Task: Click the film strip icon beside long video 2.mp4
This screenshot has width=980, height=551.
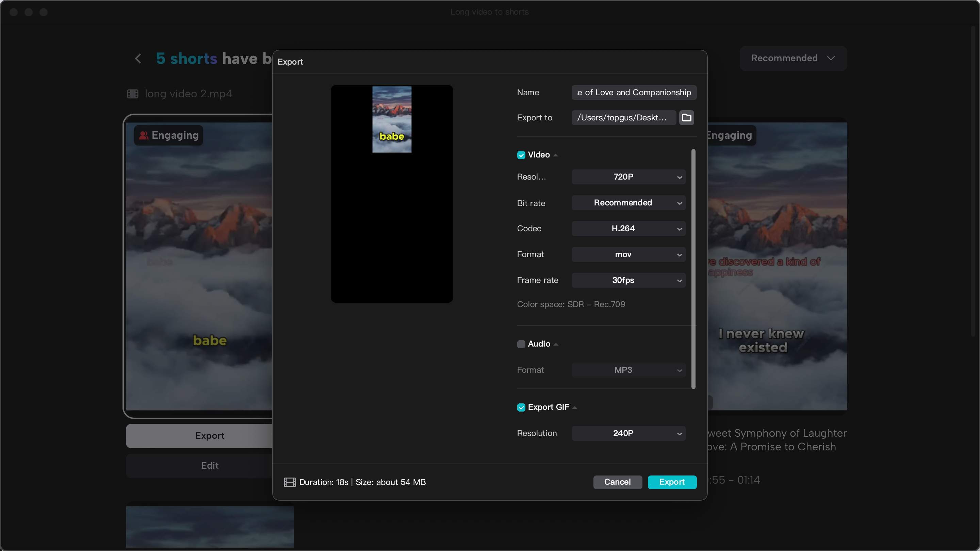Action: tap(132, 94)
